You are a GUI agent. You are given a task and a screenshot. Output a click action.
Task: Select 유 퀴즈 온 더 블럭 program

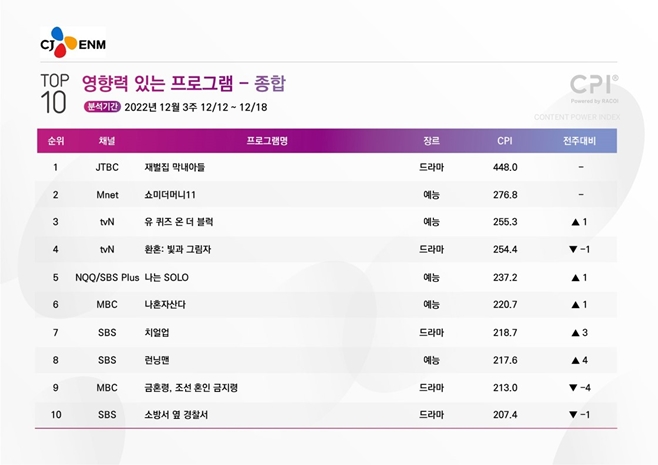click(179, 221)
